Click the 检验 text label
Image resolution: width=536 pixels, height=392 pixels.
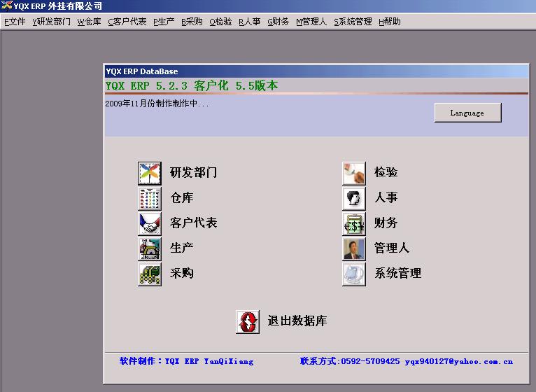386,171
